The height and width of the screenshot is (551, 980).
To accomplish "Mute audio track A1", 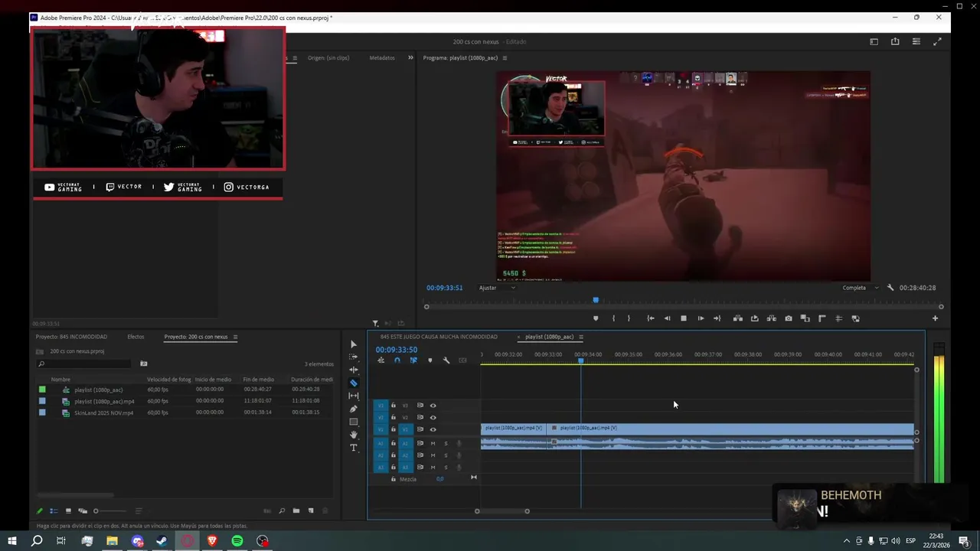I will [x=433, y=444].
